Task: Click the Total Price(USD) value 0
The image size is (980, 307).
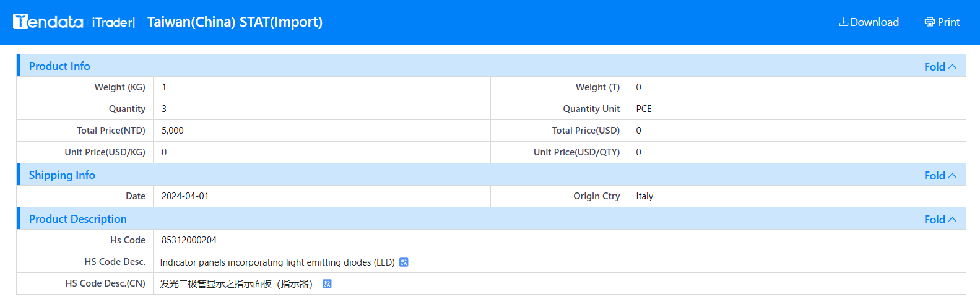Action: tap(638, 131)
